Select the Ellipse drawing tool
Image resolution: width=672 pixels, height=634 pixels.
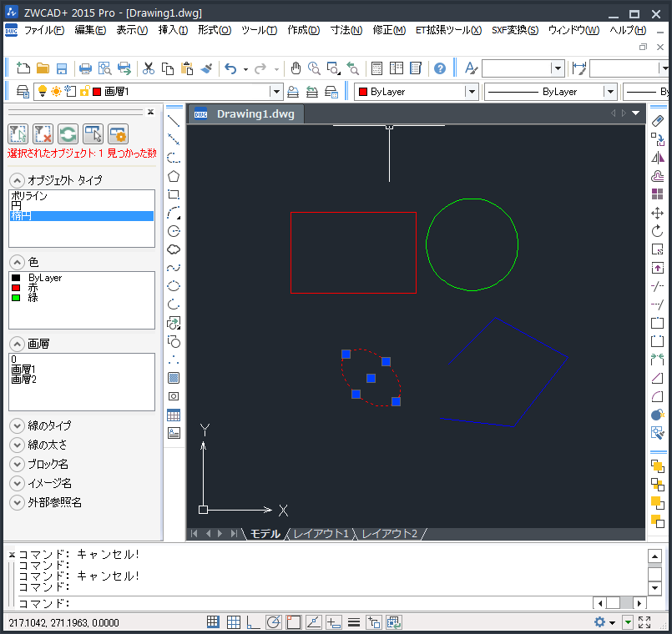(x=174, y=286)
